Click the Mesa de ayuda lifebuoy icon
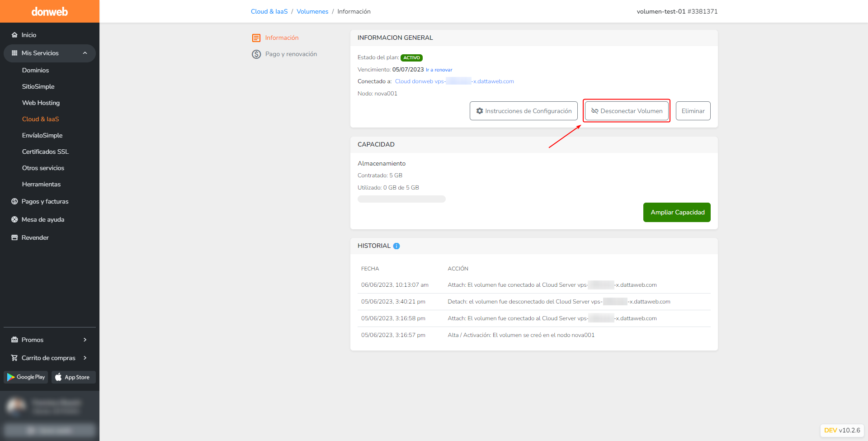This screenshot has width=868, height=441. [14, 219]
